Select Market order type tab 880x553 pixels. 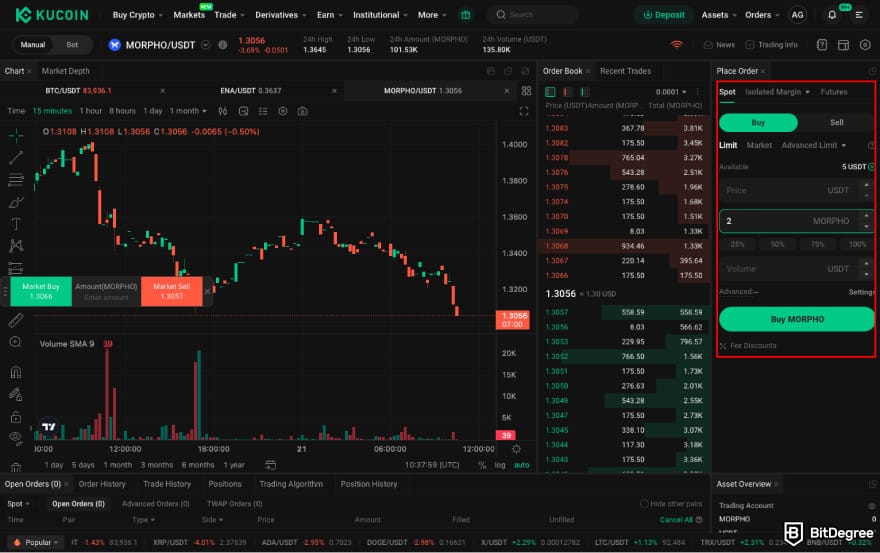click(759, 145)
